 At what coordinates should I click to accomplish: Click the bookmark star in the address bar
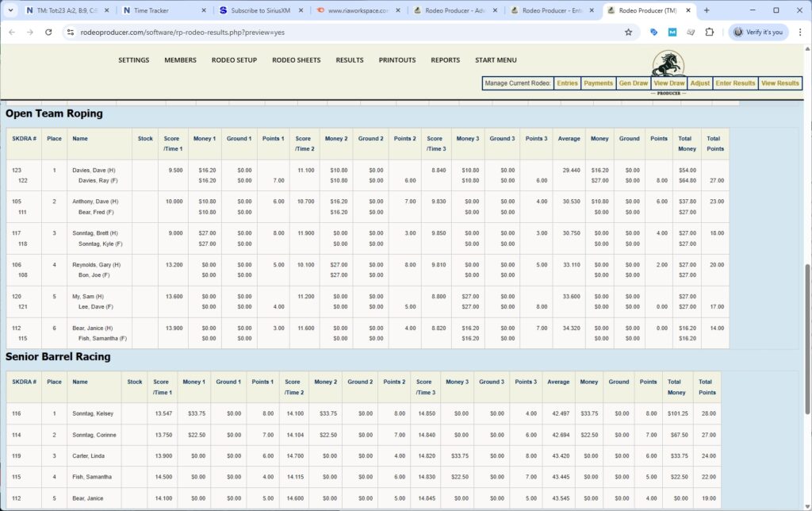629,32
